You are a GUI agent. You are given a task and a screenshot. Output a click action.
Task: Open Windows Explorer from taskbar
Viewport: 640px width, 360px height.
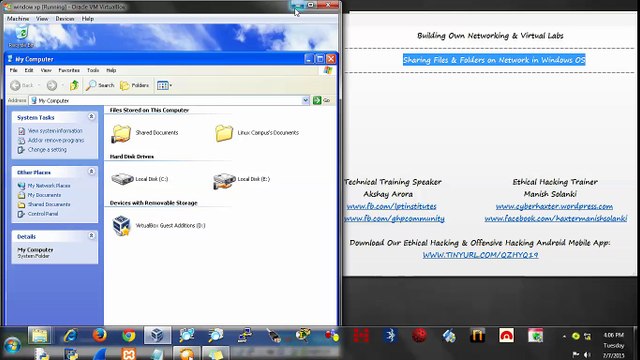point(39,336)
